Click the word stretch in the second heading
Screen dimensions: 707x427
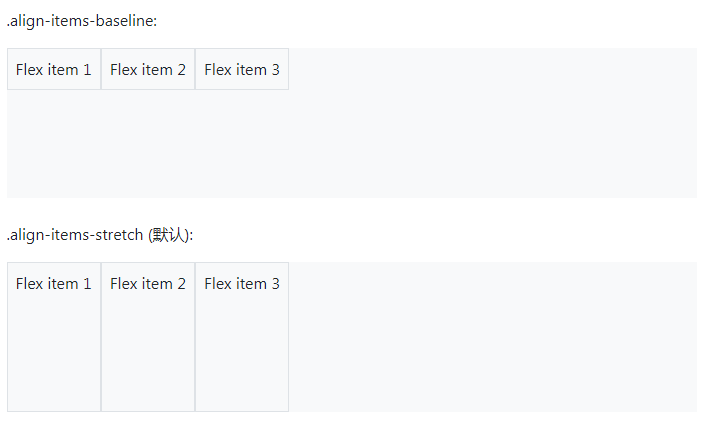point(119,235)
